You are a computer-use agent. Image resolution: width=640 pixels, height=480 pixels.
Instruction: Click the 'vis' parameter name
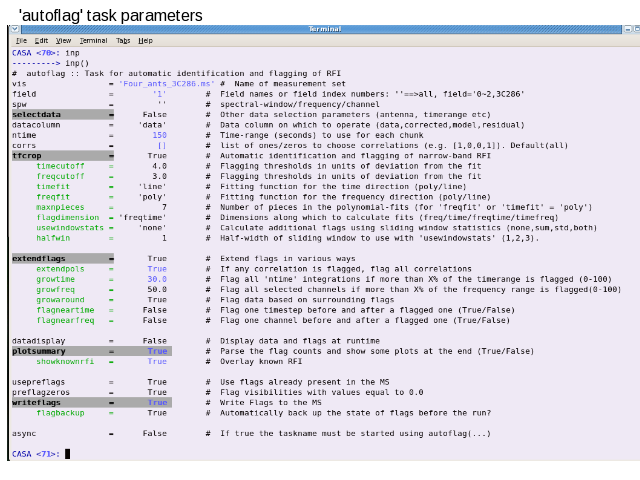[19, 84]
